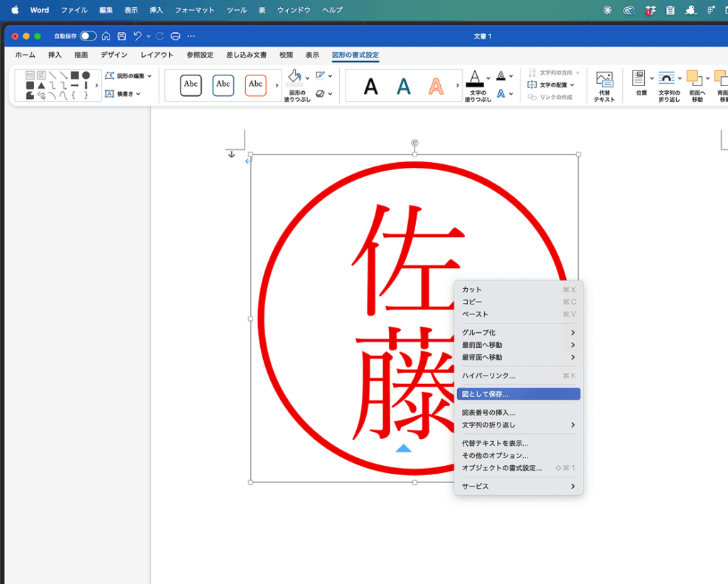Click text fill color A icon
728x584 pixels.
tap(474, 78)
